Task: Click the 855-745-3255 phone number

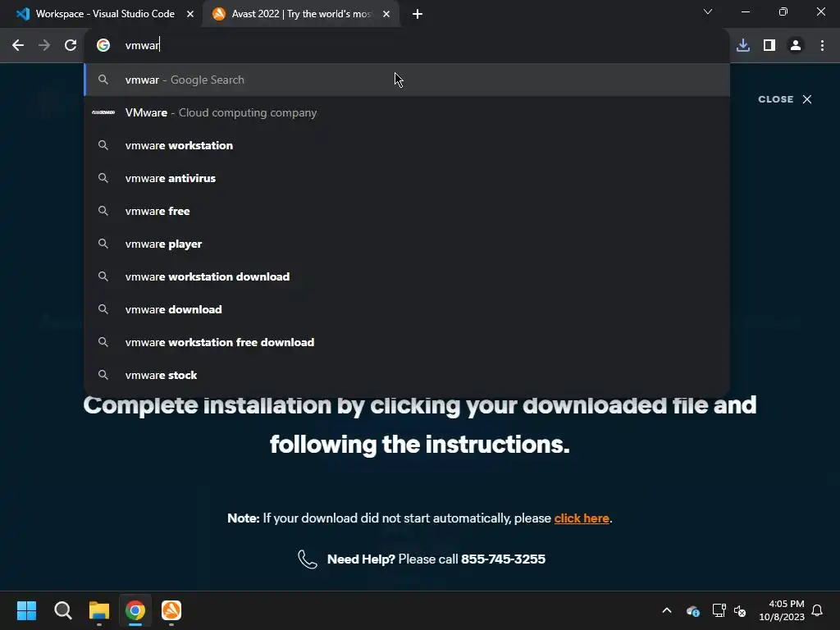Action: (x=503, y=559)
